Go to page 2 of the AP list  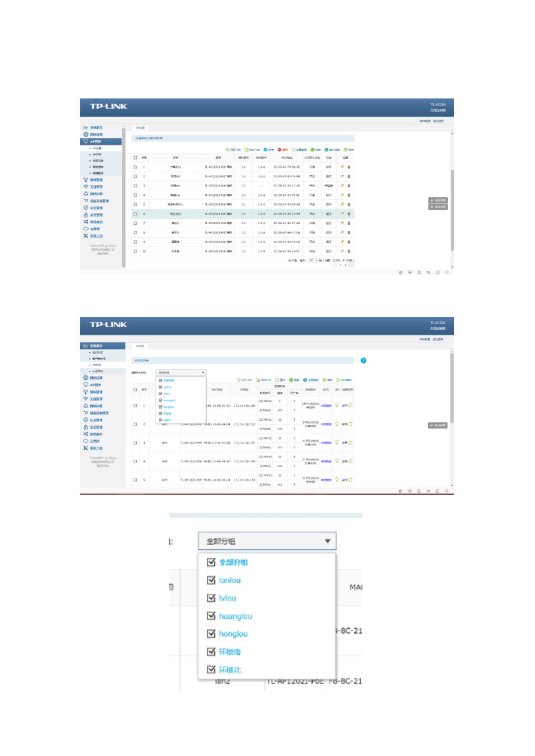[x=345, y=265]
